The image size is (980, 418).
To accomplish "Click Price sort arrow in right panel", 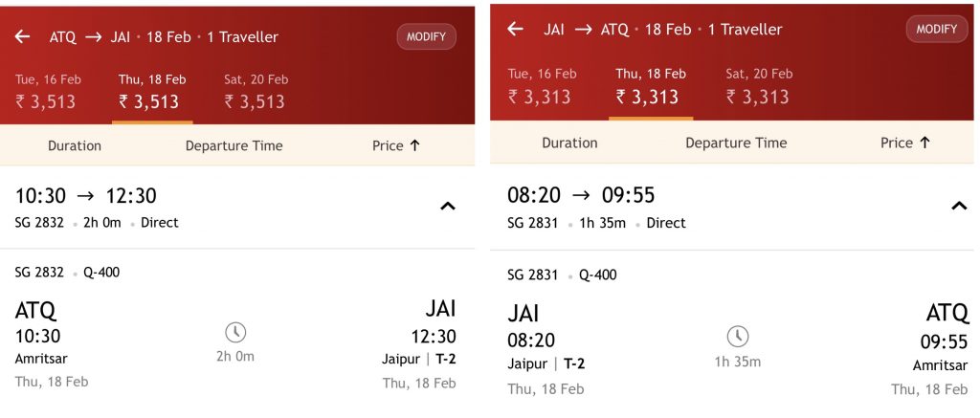I will 924,143.
